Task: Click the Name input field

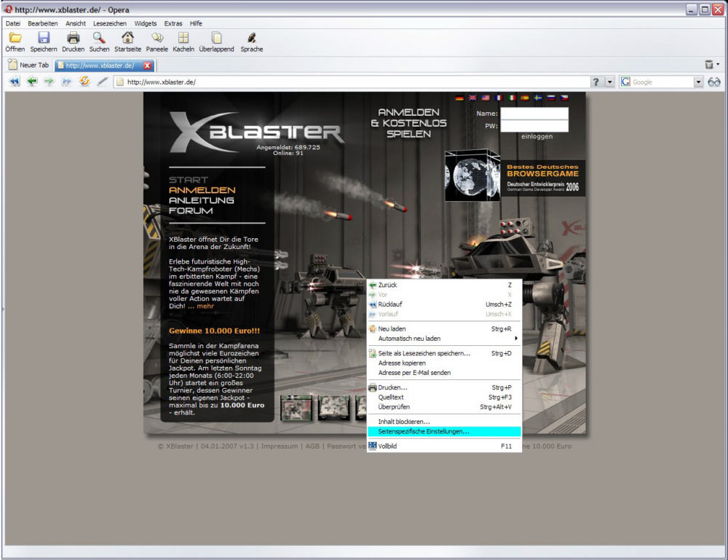Action: pyautogui.click(x=534, y=114)
